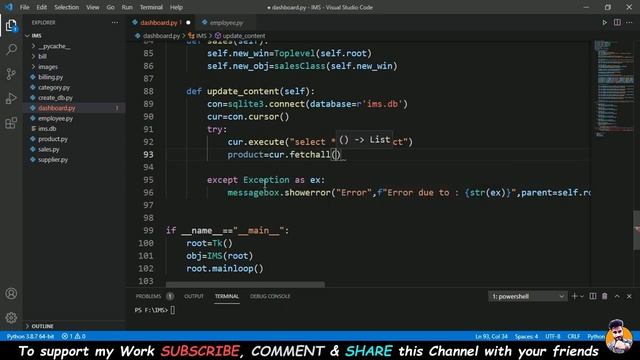Screen dimensions: 640x360
Task: Open the Extensions view icon
Action: click(x=11, y=123)
